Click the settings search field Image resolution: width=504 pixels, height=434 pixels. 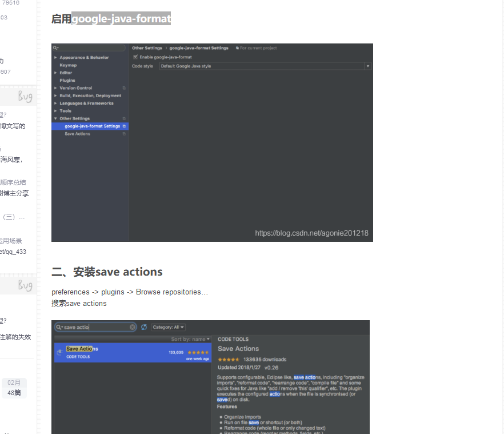[x=89, y=48]
